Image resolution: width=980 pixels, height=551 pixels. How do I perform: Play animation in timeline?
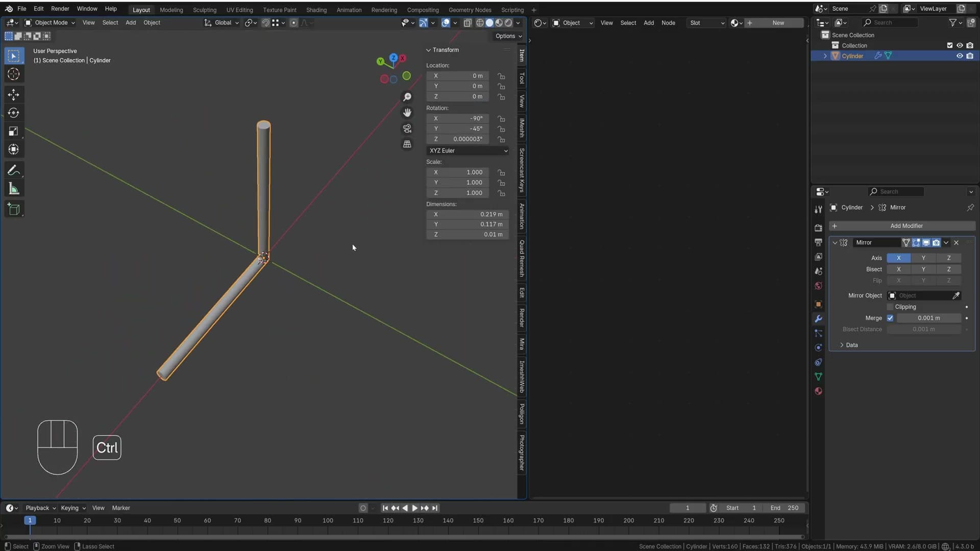pos(414,508)
